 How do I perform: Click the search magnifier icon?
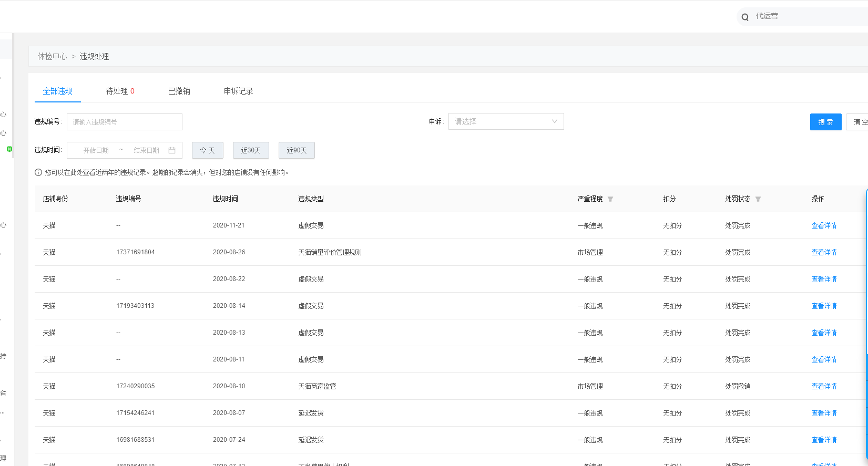coord(745,17)
